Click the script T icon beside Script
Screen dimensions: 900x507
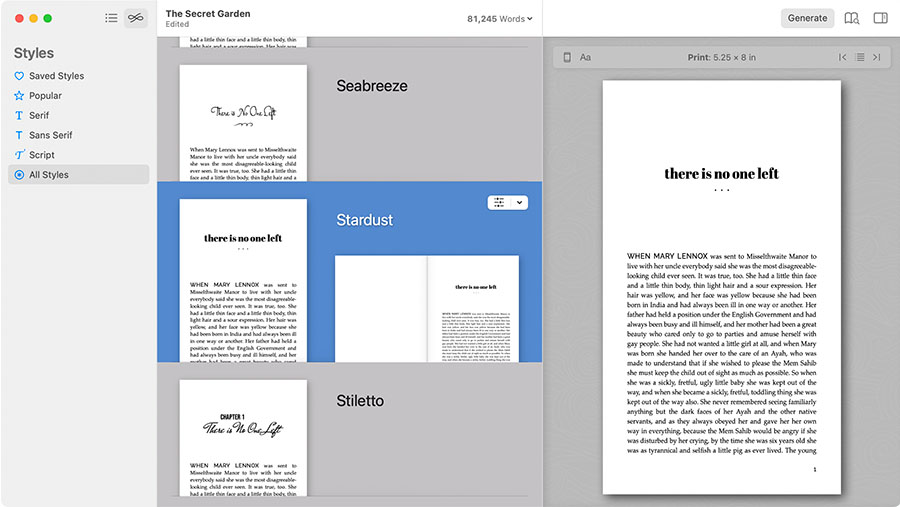click(x=19, y=155)
